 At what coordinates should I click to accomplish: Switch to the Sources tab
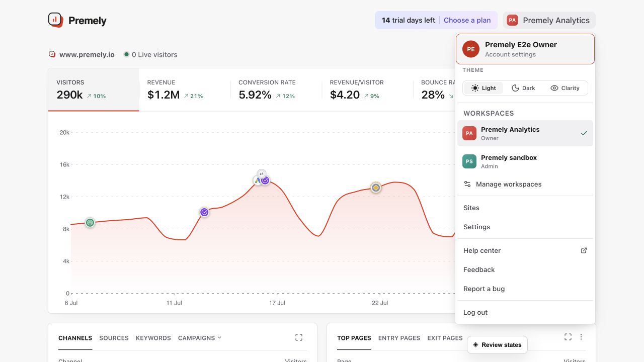(114, 338)
